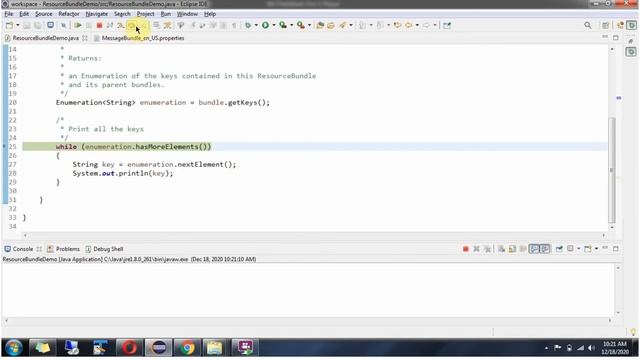Open the Search menu
The height and width of the screenshot is (360, 640).
pyautogui.click(x=122, y=14)
